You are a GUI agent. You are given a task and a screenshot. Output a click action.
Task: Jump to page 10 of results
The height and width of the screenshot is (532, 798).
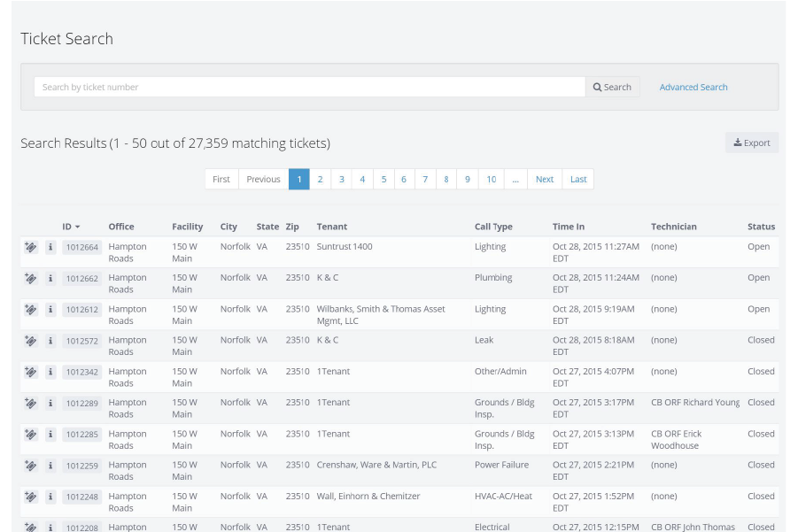pos(491,179)
